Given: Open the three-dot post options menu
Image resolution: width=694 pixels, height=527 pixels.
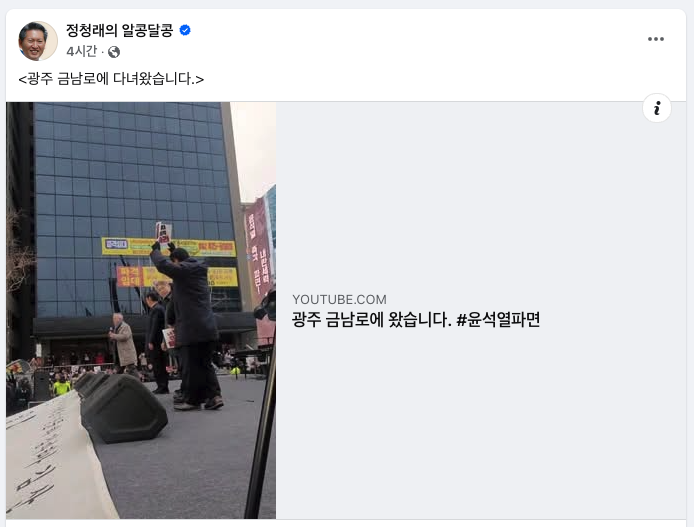Looking at the screenshot, I should click(655, 39).
